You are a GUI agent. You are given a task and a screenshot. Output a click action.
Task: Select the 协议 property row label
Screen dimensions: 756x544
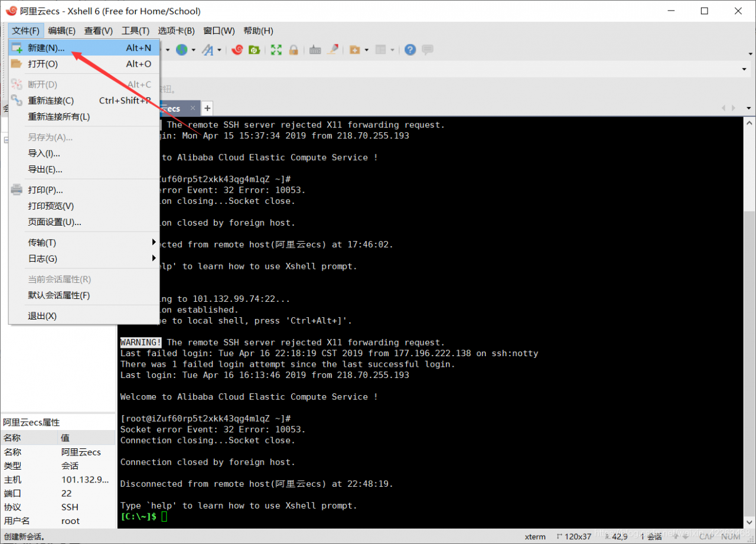pos(13,507)
